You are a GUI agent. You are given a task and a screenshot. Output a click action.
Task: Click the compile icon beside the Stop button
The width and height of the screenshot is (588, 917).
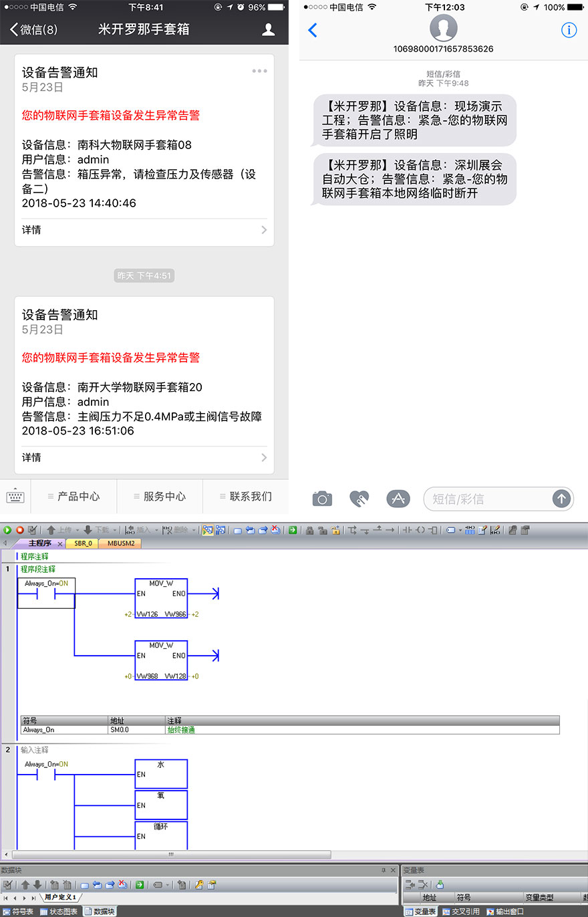tap(33, 530)
